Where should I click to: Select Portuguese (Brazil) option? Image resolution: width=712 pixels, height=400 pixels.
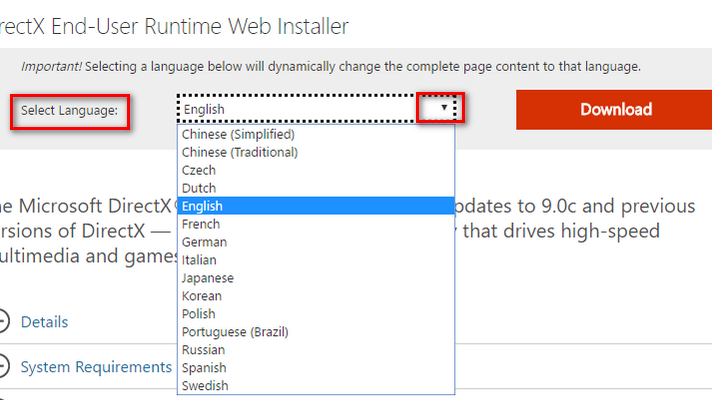(x=316, y=331)
